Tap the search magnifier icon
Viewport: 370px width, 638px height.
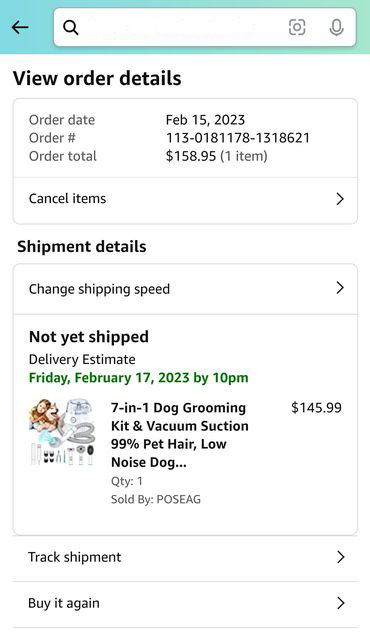click(70, 28)
